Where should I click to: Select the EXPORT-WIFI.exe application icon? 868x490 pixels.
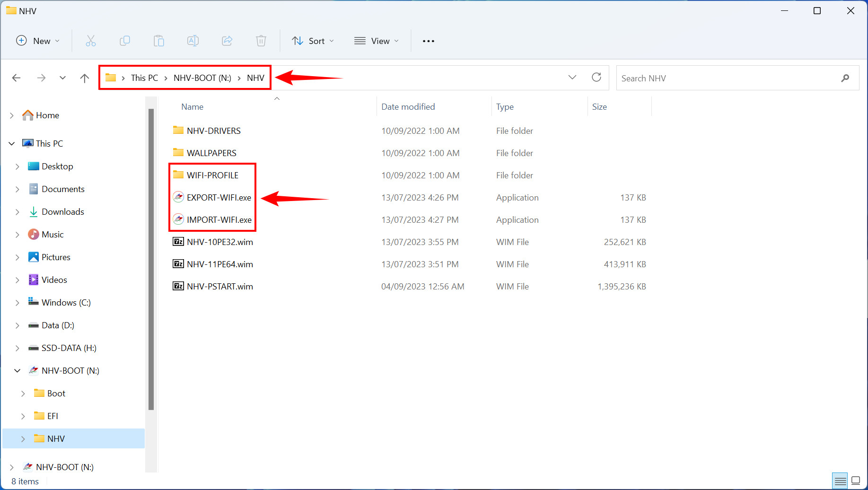pos(178,197)
